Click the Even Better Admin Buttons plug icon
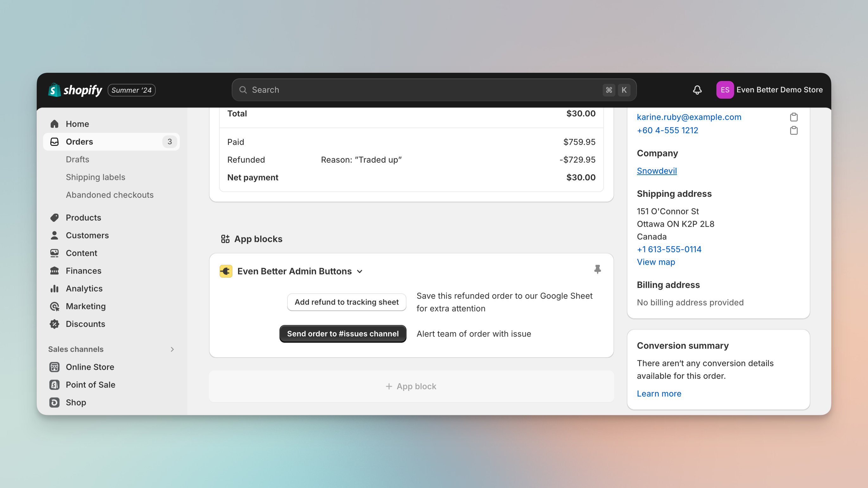 (x=226, y=272)
